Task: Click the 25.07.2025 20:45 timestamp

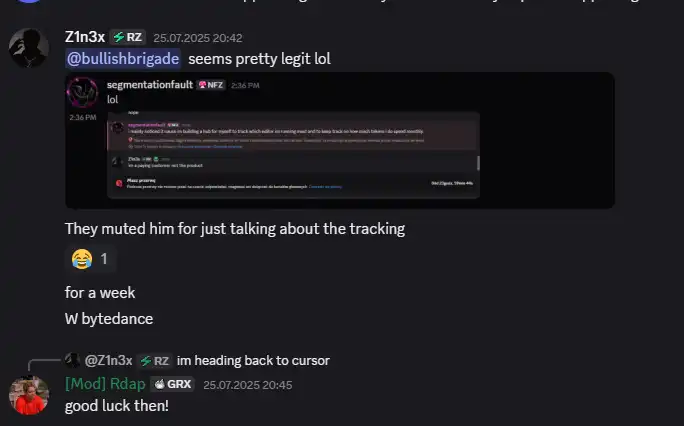Action: click(248, 385)
